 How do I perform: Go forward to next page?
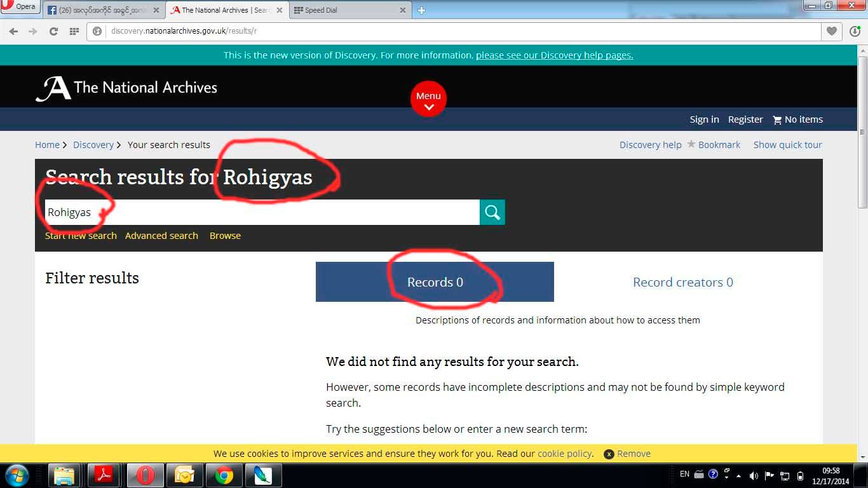pos(33,31)
